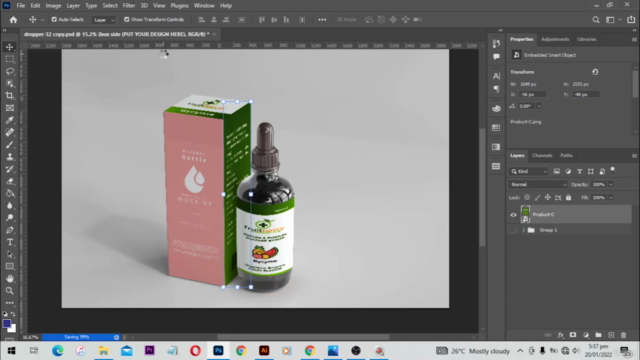The image size is (640, 360).
Task: Switch to the Libraries tab
Action: pos(587,39)
